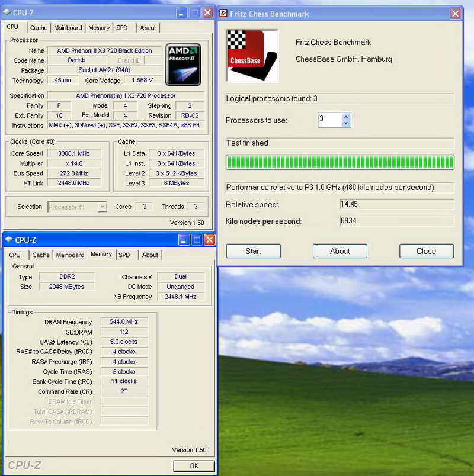The width and height of the screenshot is (474, 476).
Task: Click the green benchmark progress bar
Action: (340, 162)
